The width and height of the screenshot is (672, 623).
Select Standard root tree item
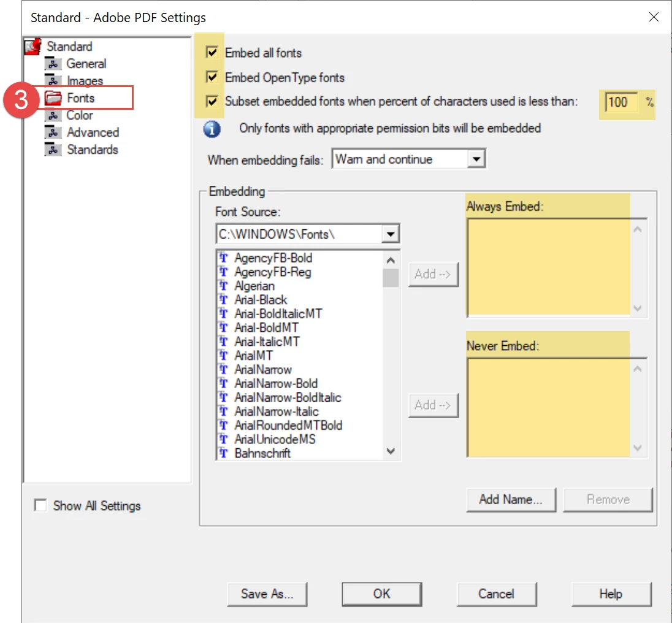pos(69,46)
